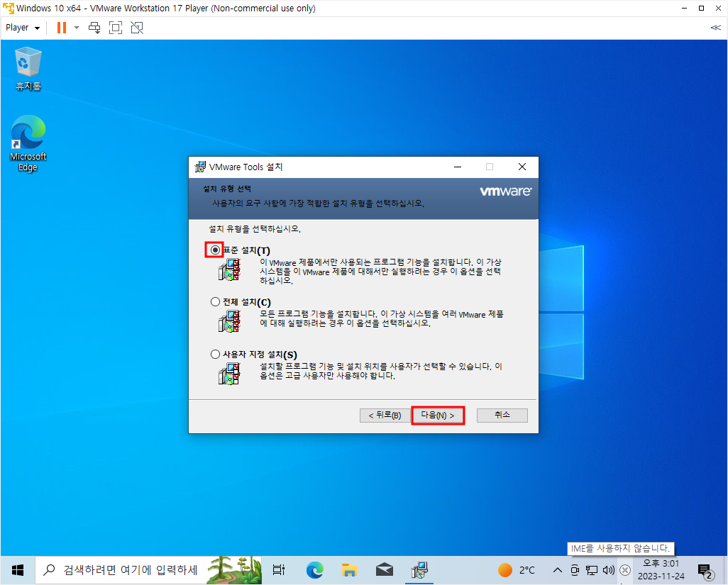Open the 휴지통 recycle bin desktop icon

[x=28, y=69]
